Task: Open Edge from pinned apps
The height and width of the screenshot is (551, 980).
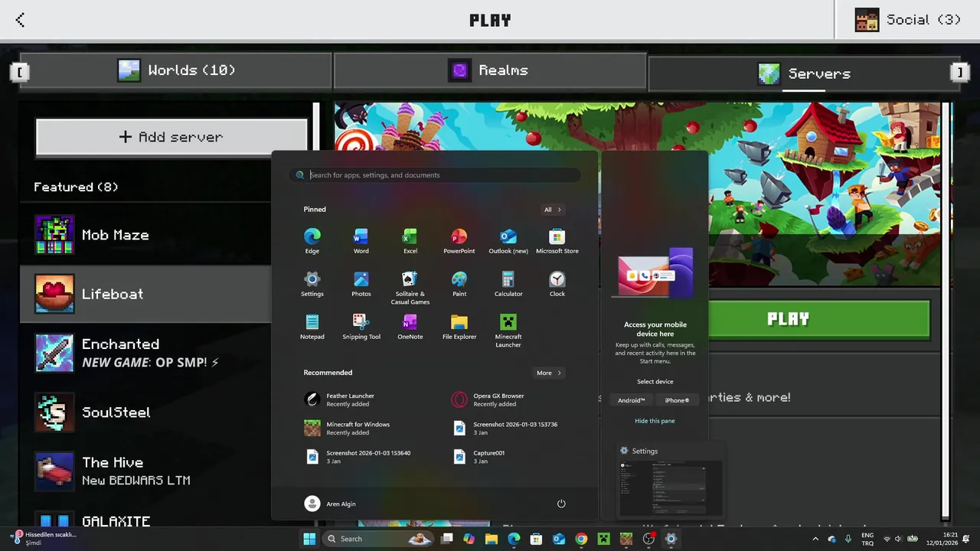Action: coord(312,241)
